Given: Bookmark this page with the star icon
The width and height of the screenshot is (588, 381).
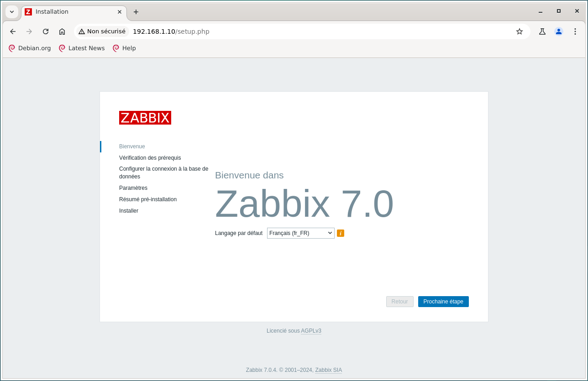Looking at the screenshot, I should click(x=520, y=31).
